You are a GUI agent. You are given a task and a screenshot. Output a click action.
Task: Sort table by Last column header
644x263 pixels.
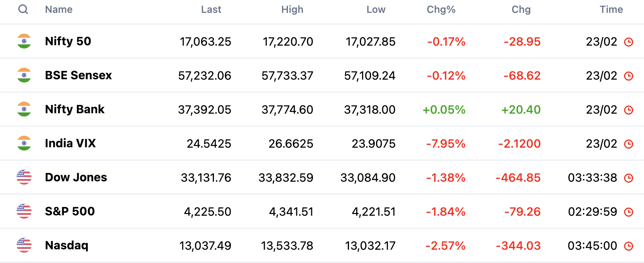[x=211, y=10]
